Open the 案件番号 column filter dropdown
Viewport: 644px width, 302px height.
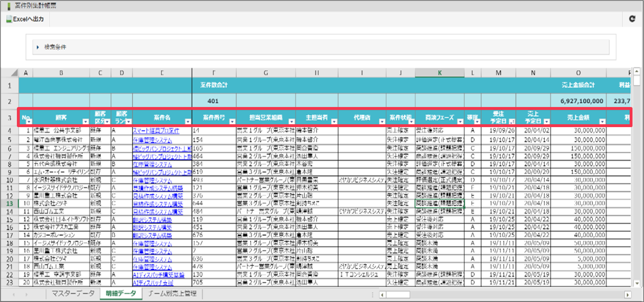pos(232,121)
